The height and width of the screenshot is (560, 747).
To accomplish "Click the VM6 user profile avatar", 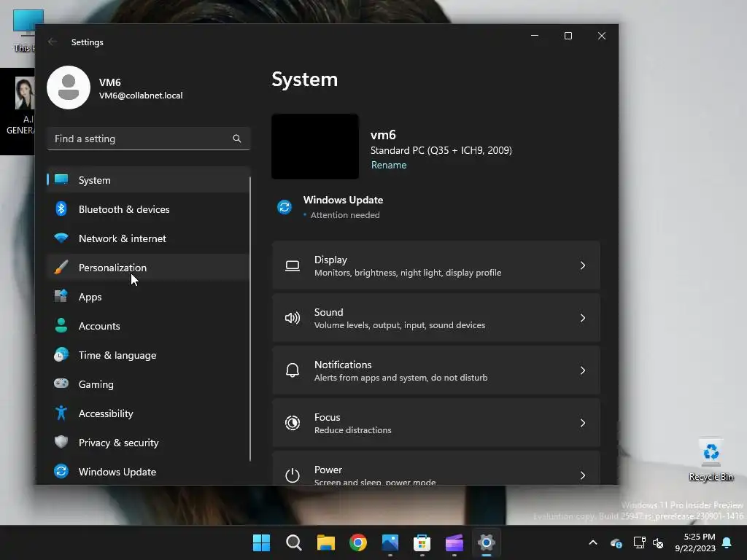I will point(69,87).
